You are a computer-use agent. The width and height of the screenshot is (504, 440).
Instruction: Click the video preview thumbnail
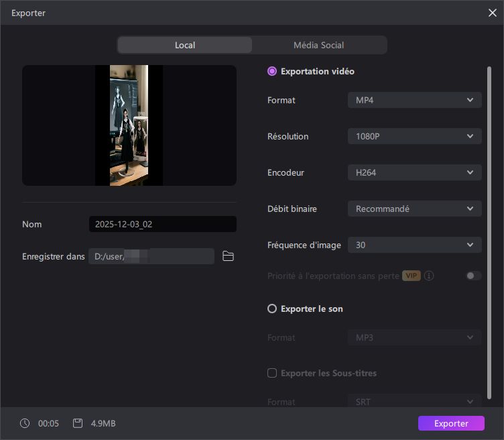tap(129, 125)
